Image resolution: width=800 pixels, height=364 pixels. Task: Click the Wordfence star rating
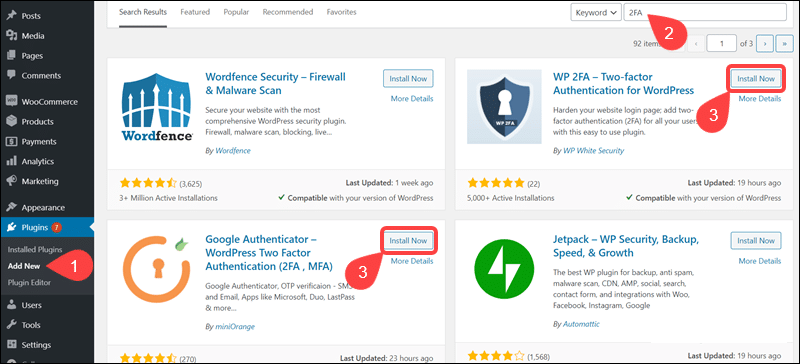point(148,182)
